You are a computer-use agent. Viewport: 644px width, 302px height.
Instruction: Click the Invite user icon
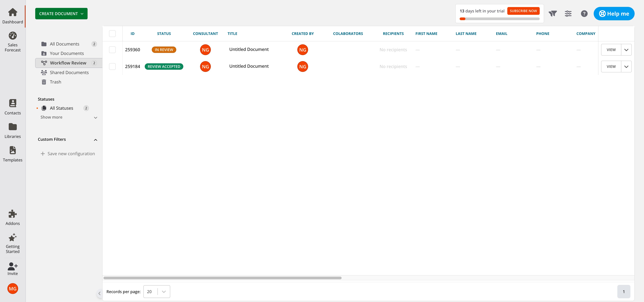(13, 266)
